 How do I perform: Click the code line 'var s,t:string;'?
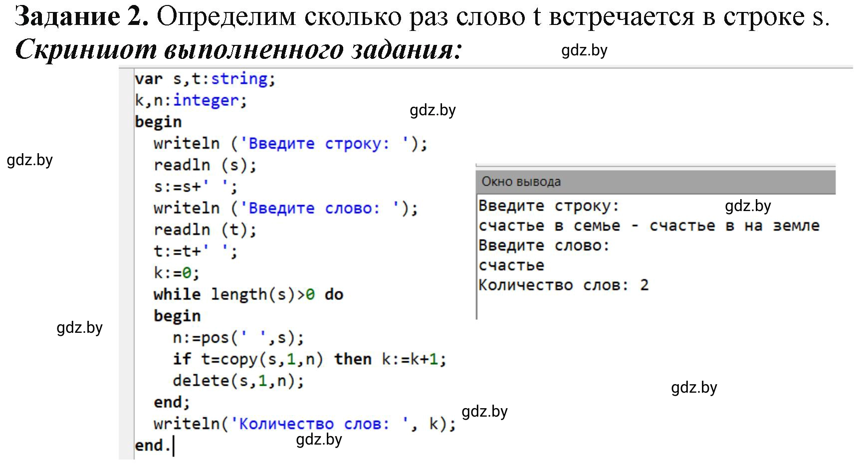coord(205,79)
